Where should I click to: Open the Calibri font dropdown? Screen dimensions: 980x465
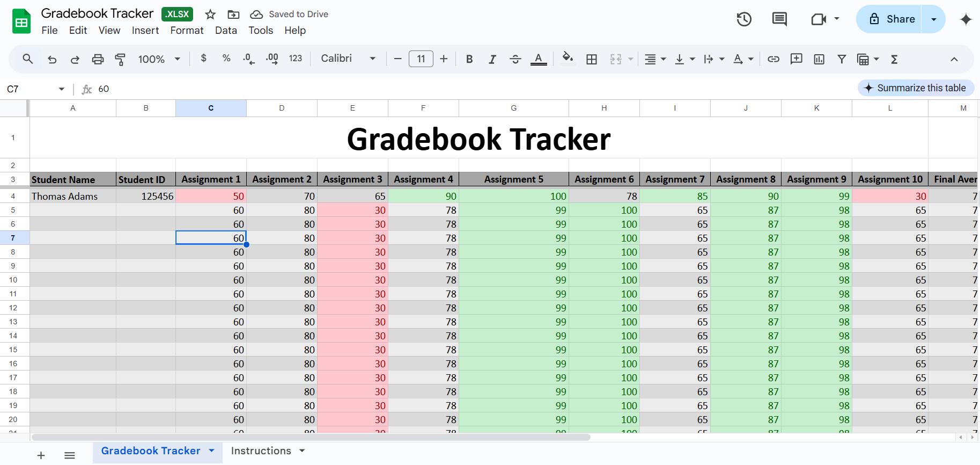348,59
